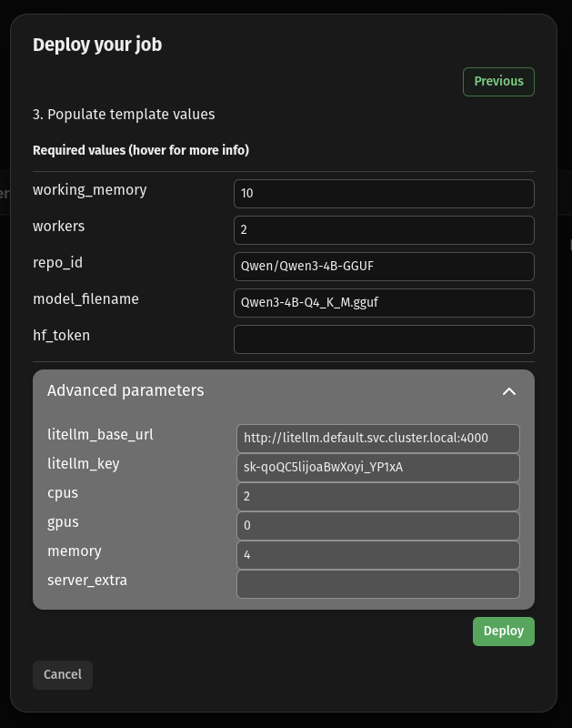Screen dimensions: 572x728
Task: Click the Deploy your job dialog title
Action: click(97, 45)
